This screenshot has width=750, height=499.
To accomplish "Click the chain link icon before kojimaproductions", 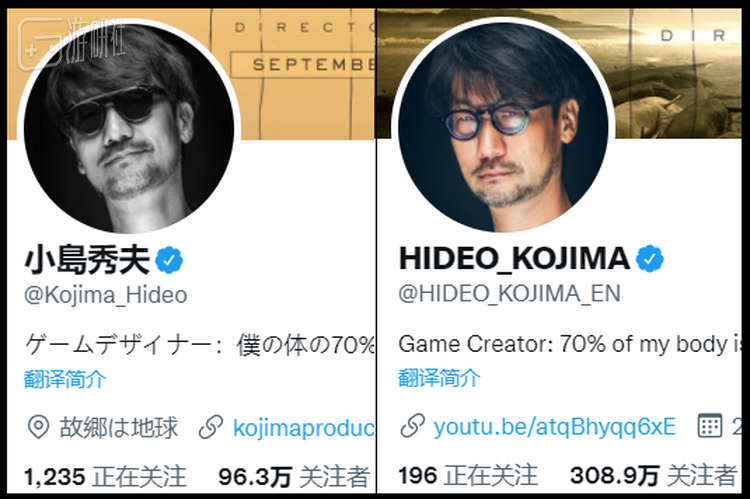I will point(211,427).
